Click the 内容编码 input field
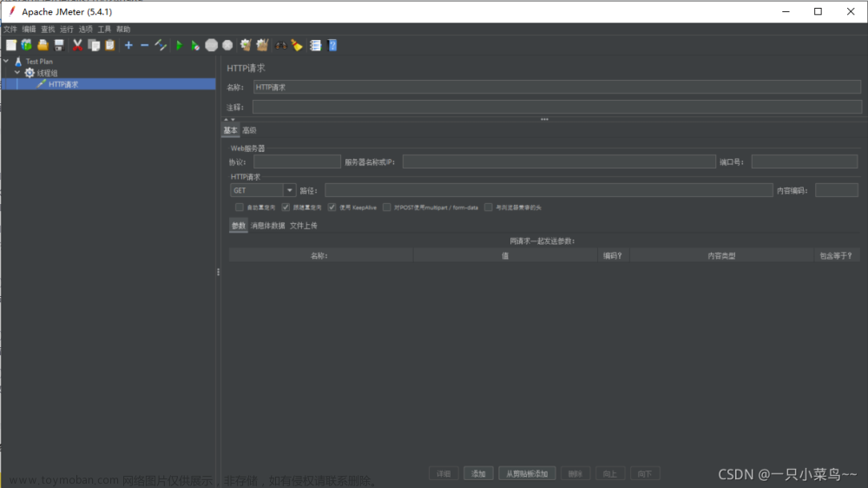This screenshot has width=868, height=488. tap(837, 190)
